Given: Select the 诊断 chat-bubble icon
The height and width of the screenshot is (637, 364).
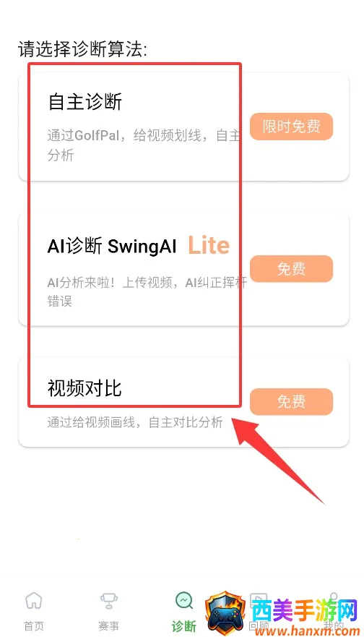Looking at the screenshot, I should pos(184,600).
